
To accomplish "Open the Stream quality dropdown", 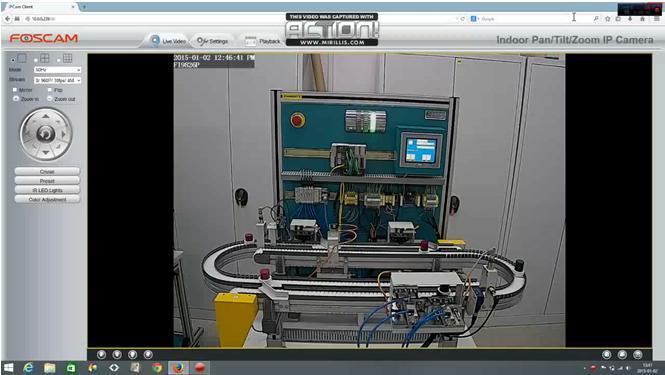I will coord(58,80).
